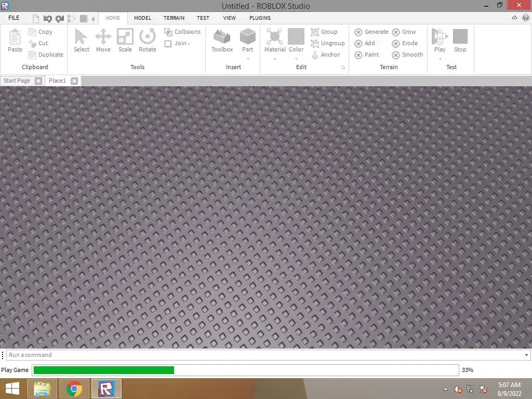Show hidden system tray icons
The height and width of the screenshot is (399, 532).
click(x=445, y=389)
